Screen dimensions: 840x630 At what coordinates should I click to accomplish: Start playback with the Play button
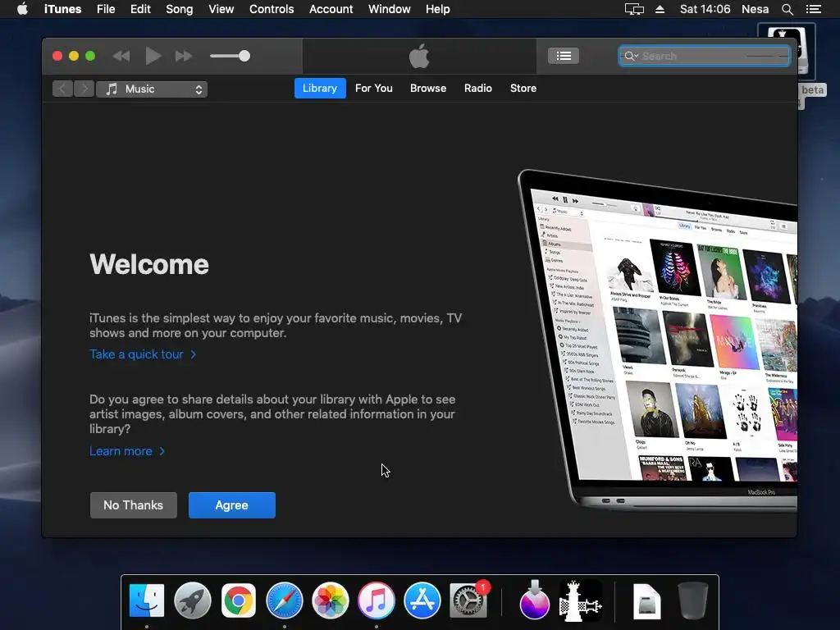[x=153, y=56]
